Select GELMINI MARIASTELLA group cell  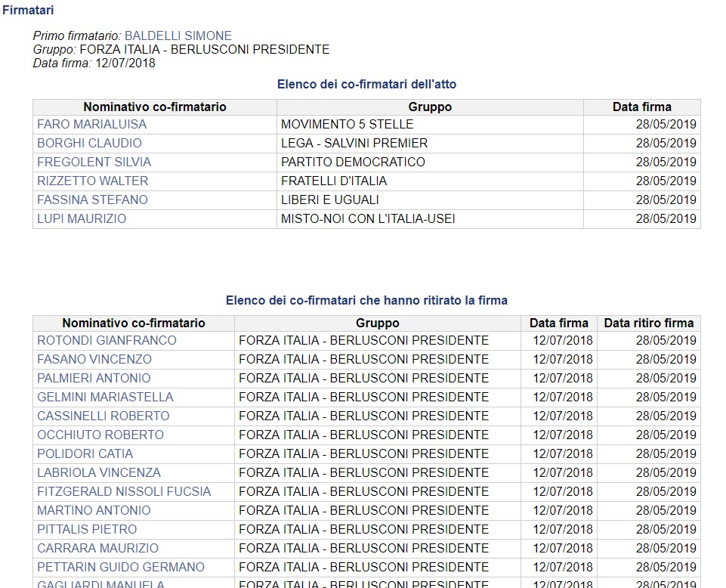(377, 398)
